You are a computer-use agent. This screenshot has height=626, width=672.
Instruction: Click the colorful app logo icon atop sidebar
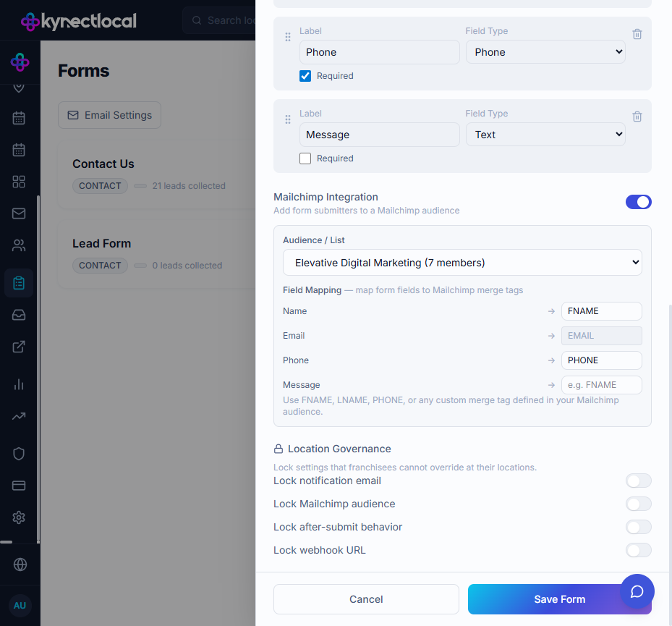[x=20, y=62]
